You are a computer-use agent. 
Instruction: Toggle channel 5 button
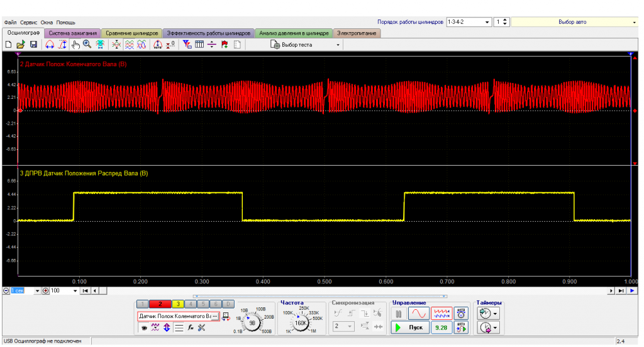[x=203, y=304]
